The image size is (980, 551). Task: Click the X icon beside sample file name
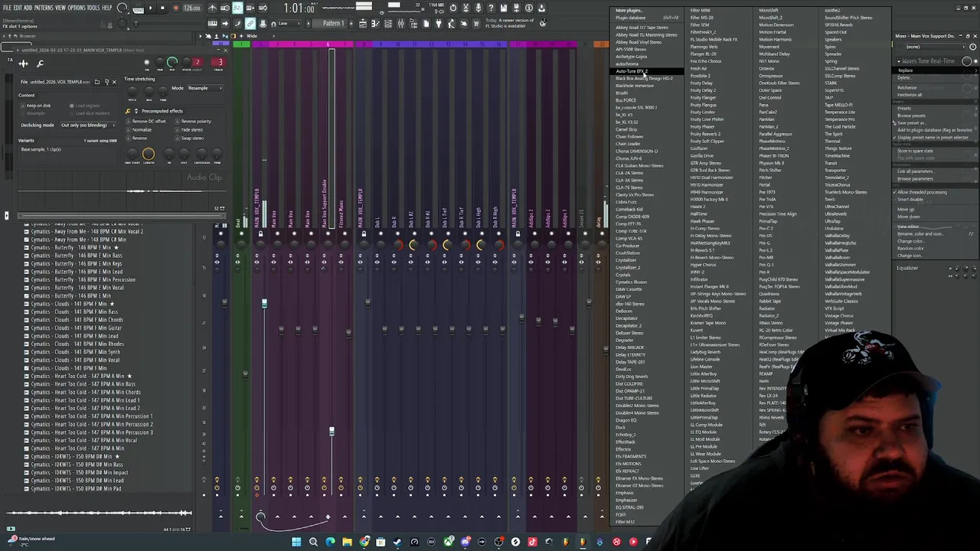[x=114, y=82]
